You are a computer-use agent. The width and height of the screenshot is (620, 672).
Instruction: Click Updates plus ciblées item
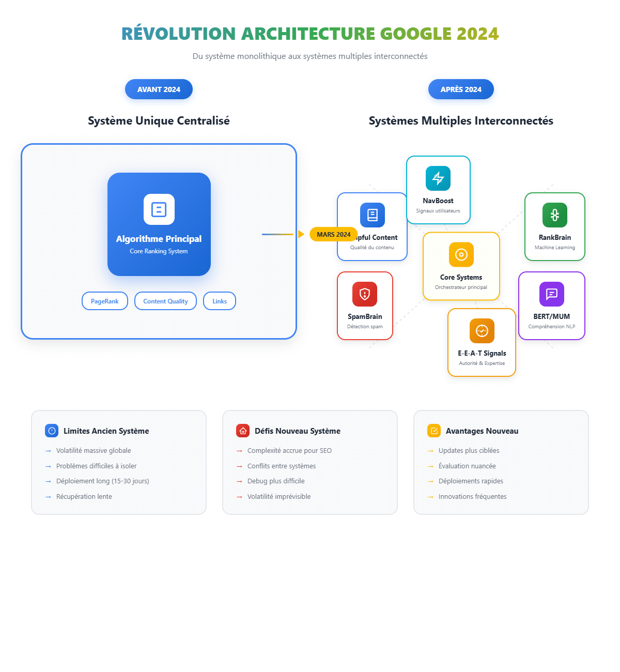469,451
